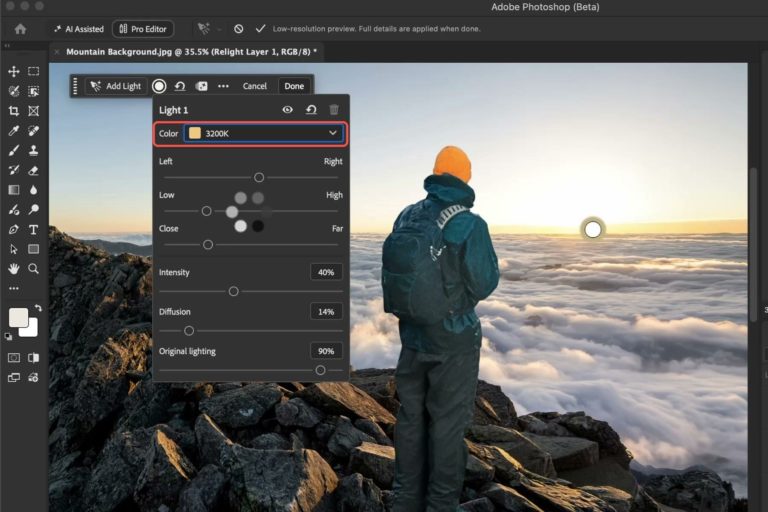Image resolution: width=768 pixels, height=512 pixels.
Task: Select the Brush tool
Action: (x=14, y=150)
